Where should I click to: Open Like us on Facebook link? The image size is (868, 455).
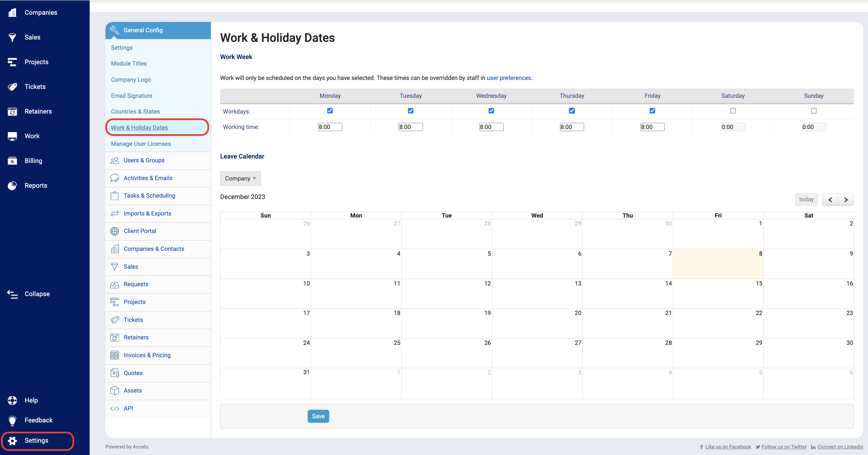(x=728, y=447)
